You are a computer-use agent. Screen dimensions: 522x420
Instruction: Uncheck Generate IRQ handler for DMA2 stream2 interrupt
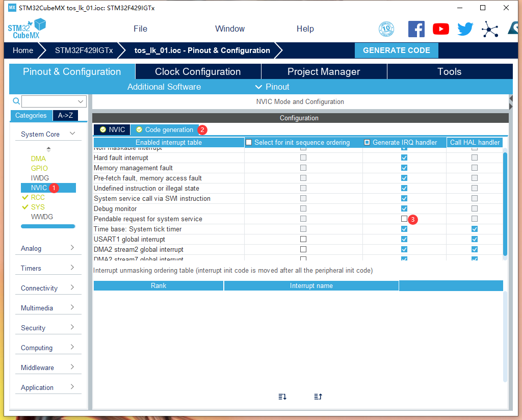404,249
